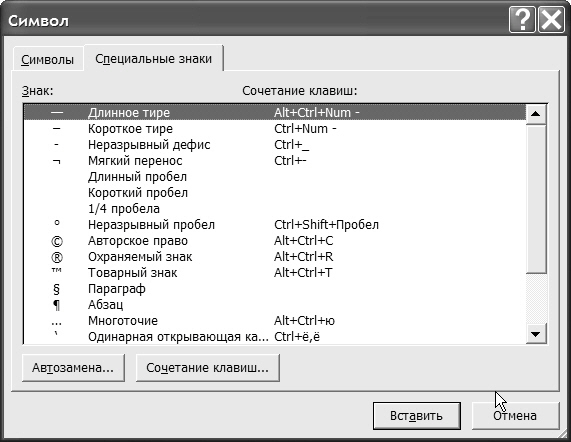Image resolution: width=571 pixels, height=442 pixels.
Task: Click the scrollbar down arrow
Action: [536, 334]
